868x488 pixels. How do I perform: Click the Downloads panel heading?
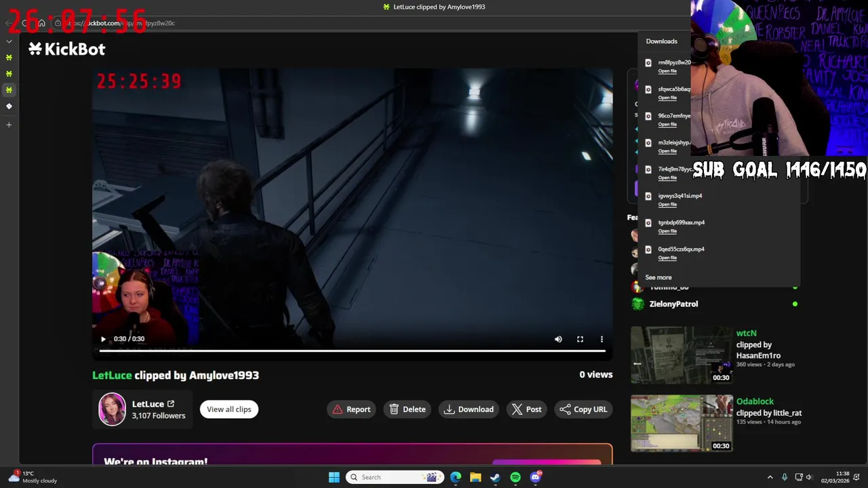tap(661, 41)
